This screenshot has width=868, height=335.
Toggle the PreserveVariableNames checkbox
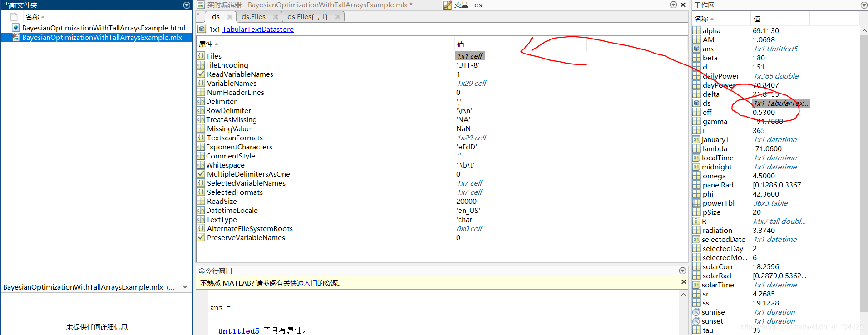pos(201,237)
